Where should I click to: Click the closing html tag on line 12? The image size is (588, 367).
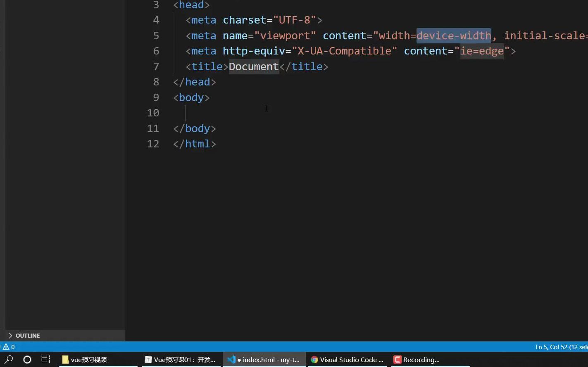click(x=195, y=144)
